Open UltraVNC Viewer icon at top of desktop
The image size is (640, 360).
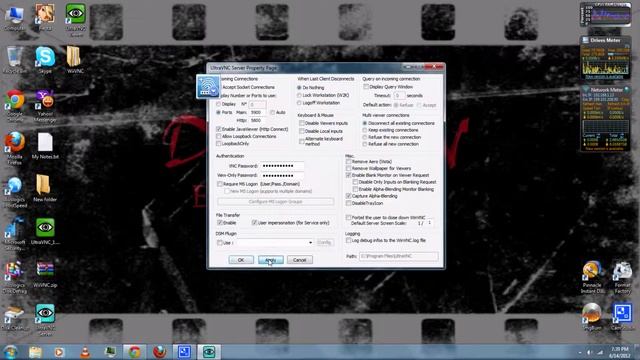point(76,20)
